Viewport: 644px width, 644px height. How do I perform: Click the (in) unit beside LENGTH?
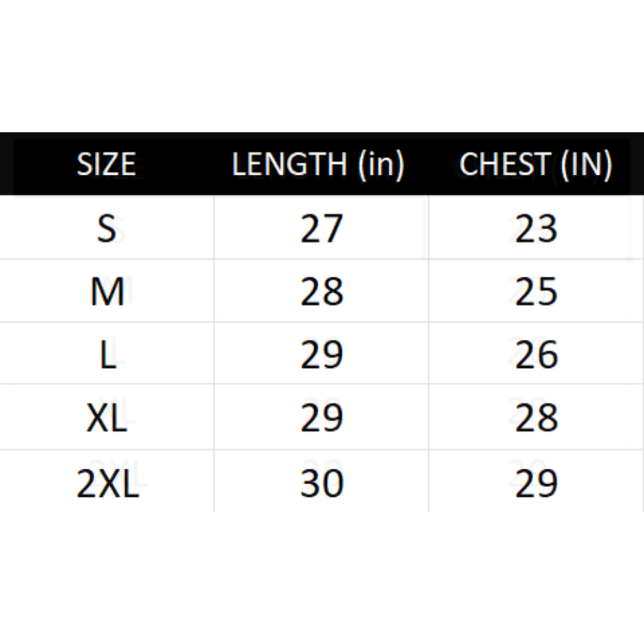pyautogui.click(x=380, y=164)
